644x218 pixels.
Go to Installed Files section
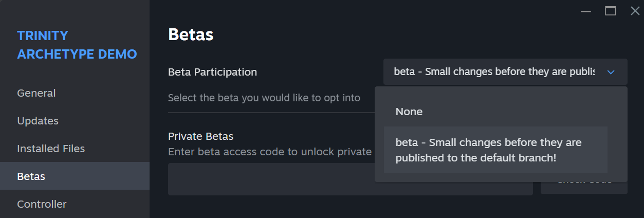(51, 149)
